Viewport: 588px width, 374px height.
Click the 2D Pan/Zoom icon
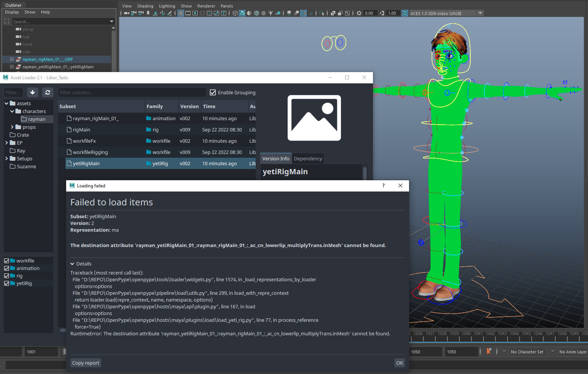(162, 13)
